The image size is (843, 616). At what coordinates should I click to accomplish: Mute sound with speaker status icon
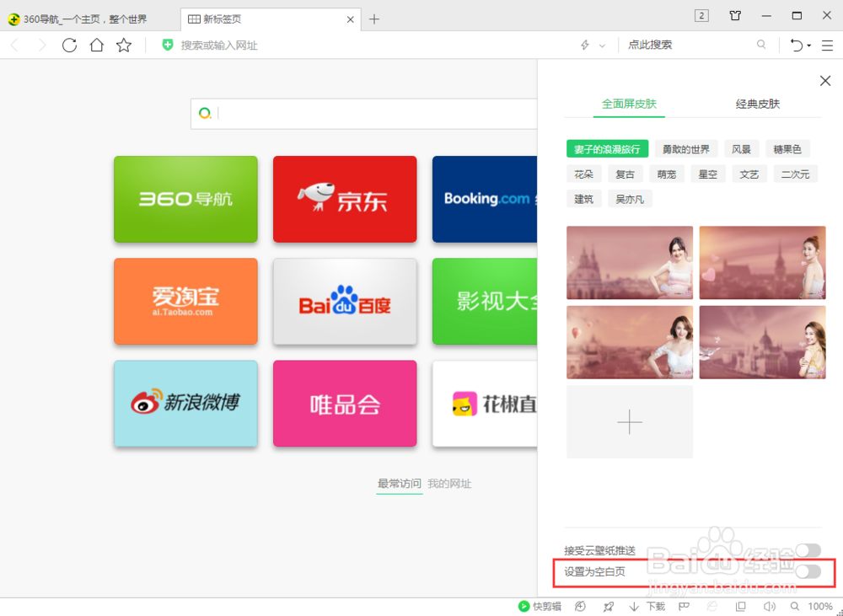coord(770,607)
